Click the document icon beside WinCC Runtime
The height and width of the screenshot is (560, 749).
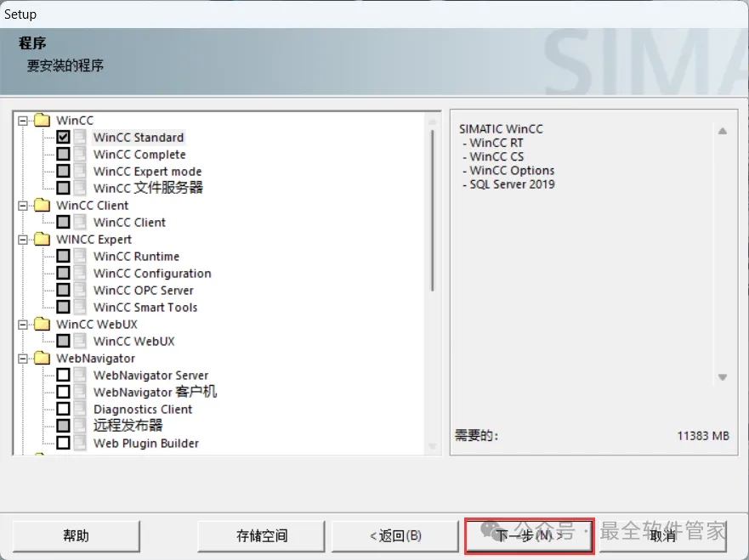point(80,256)
